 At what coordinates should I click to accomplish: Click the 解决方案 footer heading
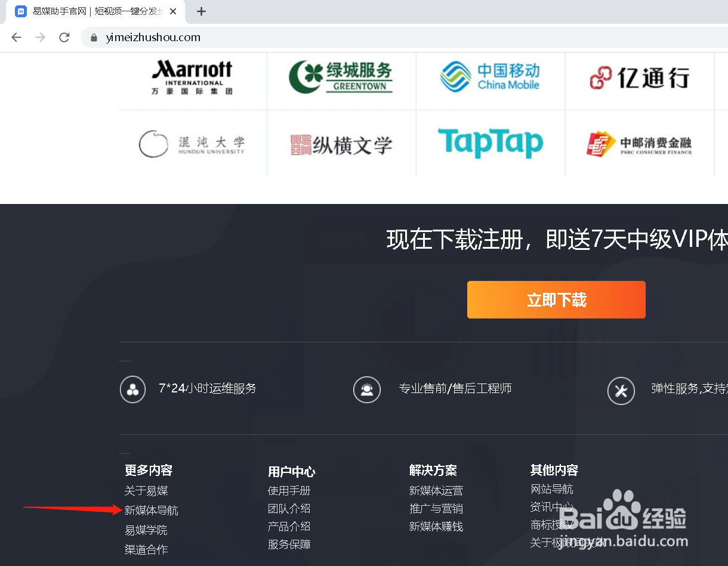433,470
